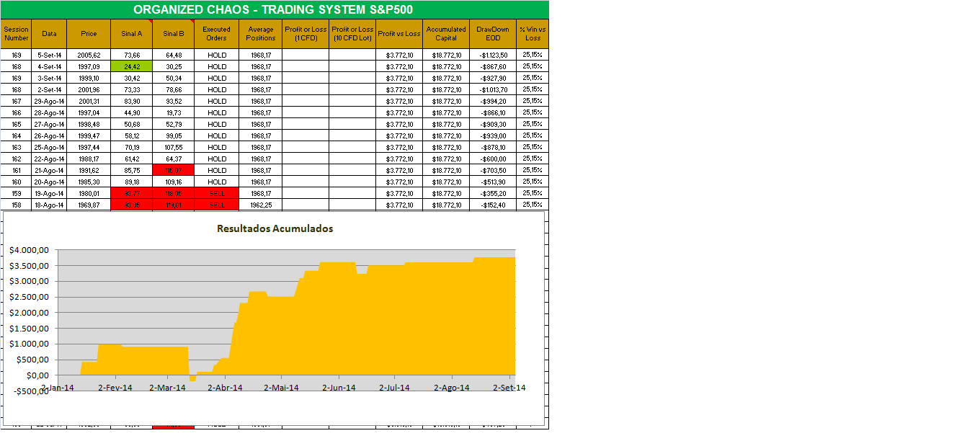
Task: Click the date cell 26-Ago-14
Action: coord(50,135)
